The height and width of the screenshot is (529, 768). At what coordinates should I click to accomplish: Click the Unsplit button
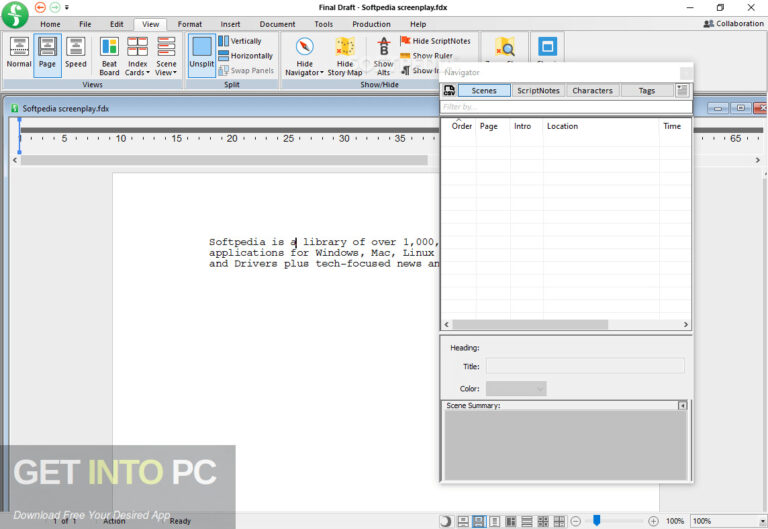point(201,55)
